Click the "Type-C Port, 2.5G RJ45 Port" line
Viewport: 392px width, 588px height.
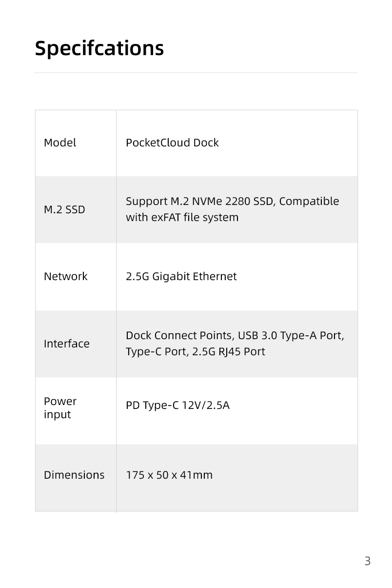coord(195,352)
